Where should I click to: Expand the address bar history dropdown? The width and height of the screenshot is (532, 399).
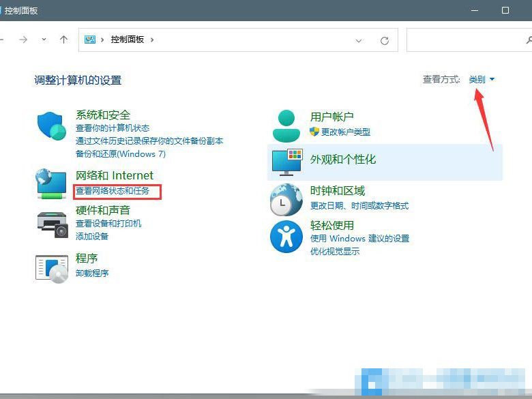click(359, 40)
